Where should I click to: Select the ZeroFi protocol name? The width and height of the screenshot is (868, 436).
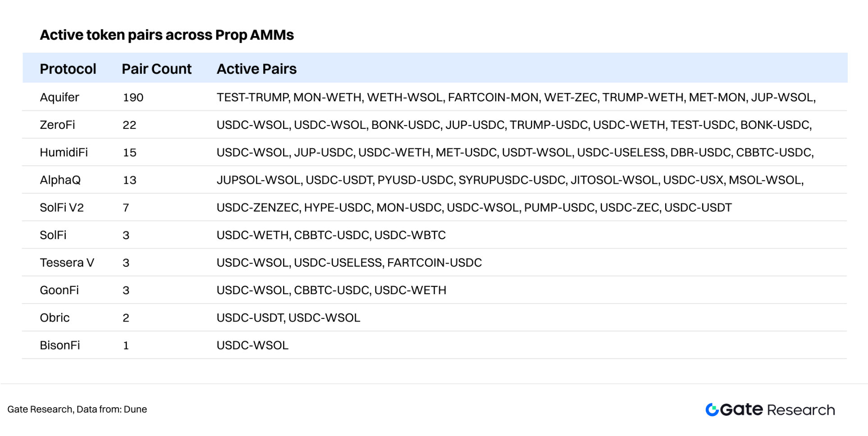click(x=57, y=125)
